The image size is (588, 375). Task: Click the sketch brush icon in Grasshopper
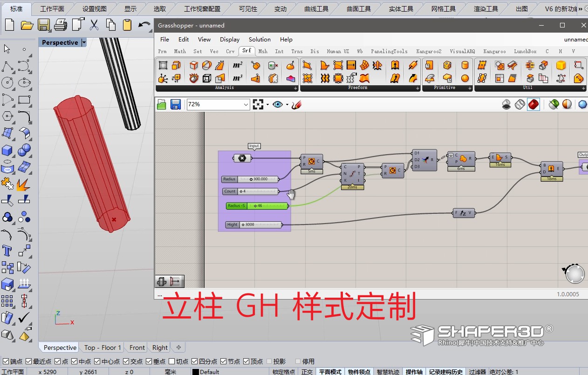(x=296, y=104)
